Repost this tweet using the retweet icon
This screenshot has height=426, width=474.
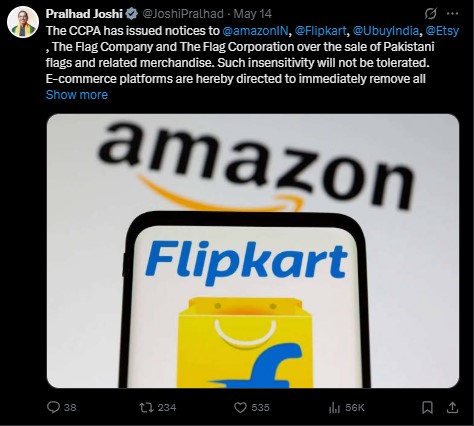[146, 407]
